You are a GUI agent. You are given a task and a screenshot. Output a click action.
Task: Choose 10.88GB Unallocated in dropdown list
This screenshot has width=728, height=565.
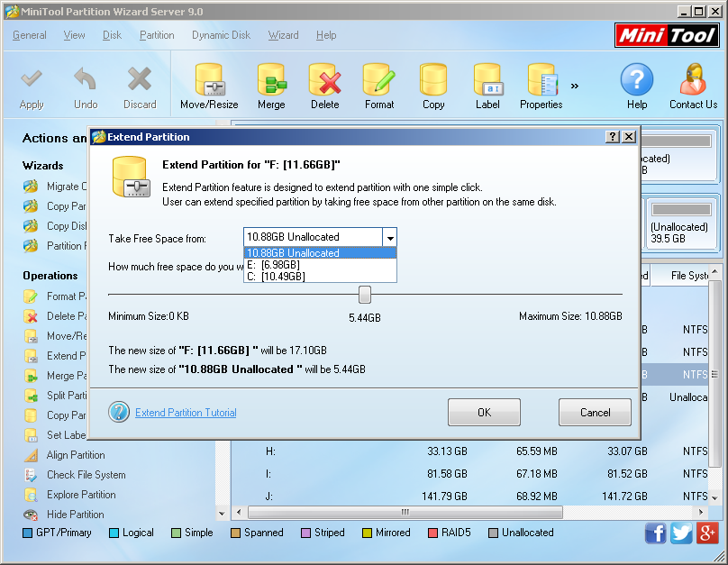[320, 253]
